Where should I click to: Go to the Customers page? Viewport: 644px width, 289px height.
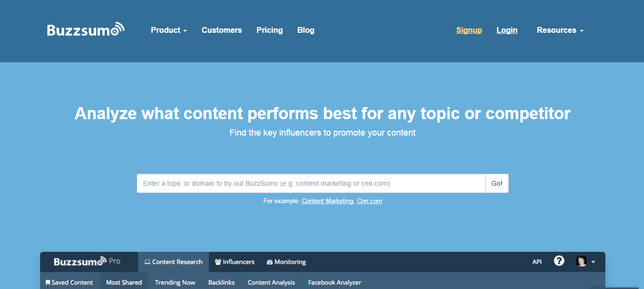[222, 30]
